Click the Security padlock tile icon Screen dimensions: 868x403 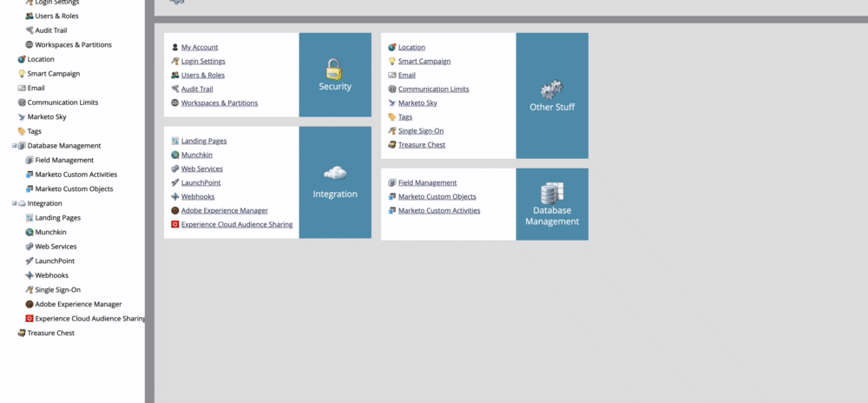coord(334,69)
